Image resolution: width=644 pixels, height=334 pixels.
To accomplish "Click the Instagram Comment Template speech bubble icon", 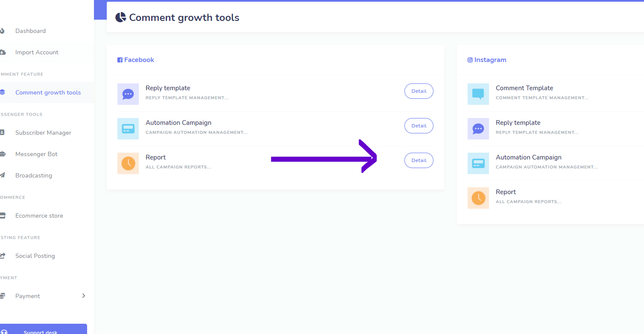I will point(478,94).
